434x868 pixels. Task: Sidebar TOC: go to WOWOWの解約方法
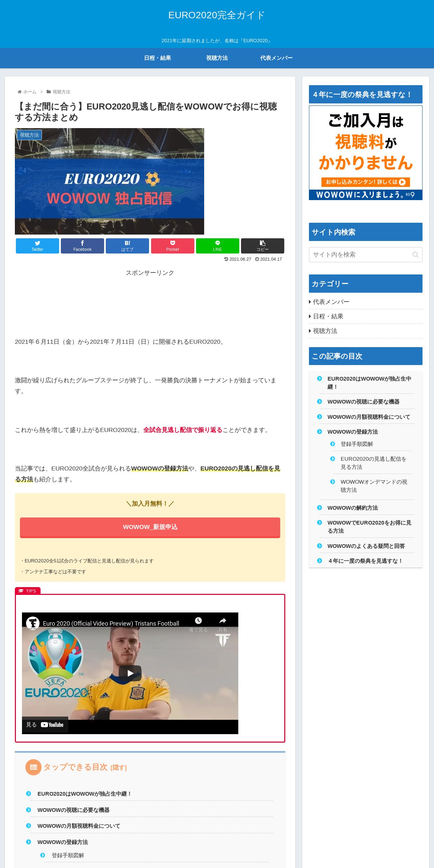point(353,508)
